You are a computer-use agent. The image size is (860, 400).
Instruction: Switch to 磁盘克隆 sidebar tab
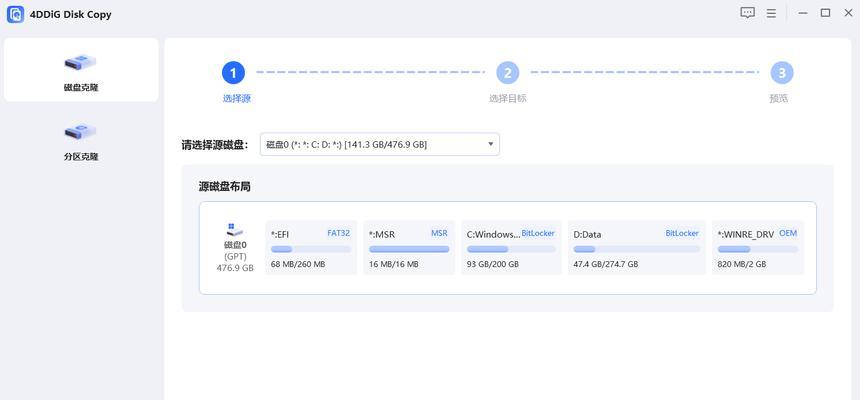click(x=81, y=70)
